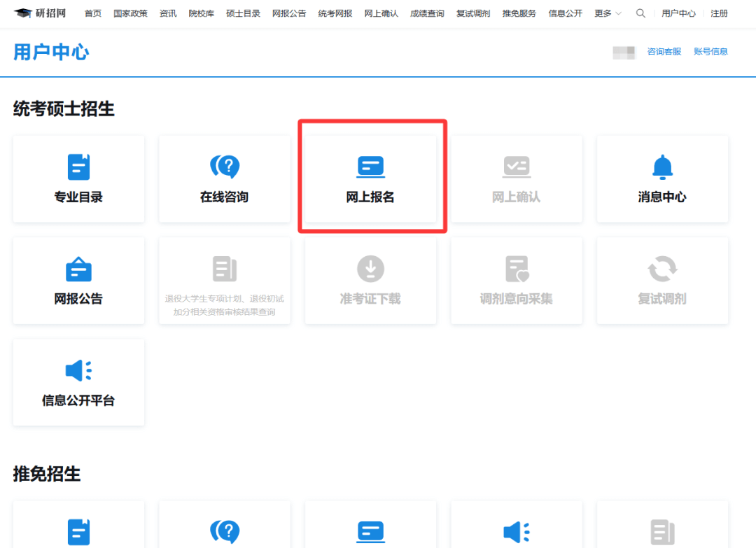
Task: Click the 准考证下载 download icon
Action: [x=370, y=269]
